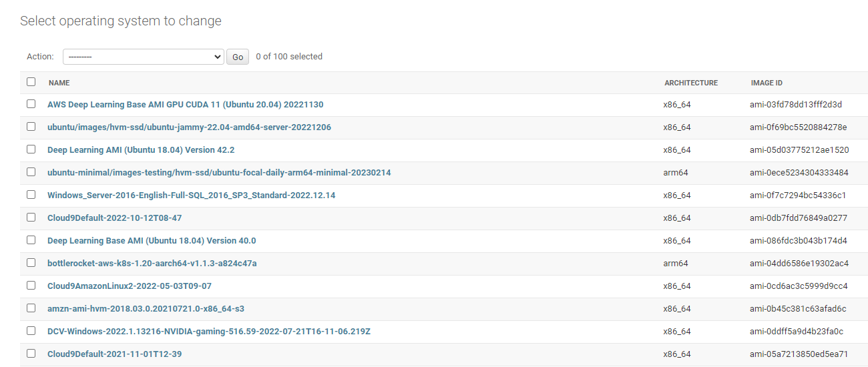Tick checkbox for Cloud9Default-2022-10-12T08-47

[x=31, y=218]
